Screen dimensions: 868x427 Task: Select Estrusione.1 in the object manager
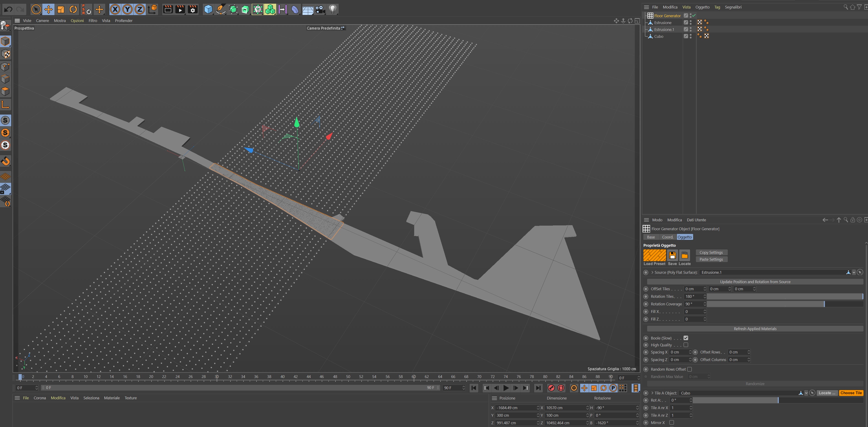coord(664,30)
